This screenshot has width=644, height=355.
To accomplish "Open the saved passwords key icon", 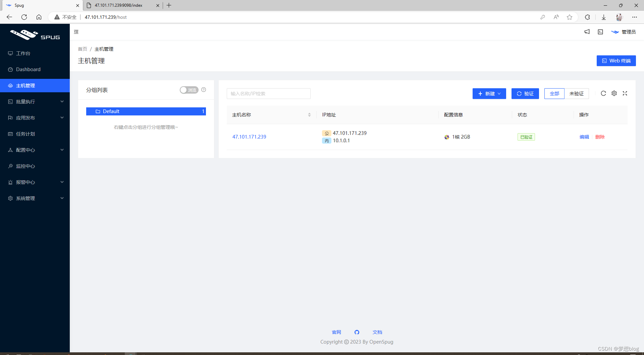I will (543, 17).
